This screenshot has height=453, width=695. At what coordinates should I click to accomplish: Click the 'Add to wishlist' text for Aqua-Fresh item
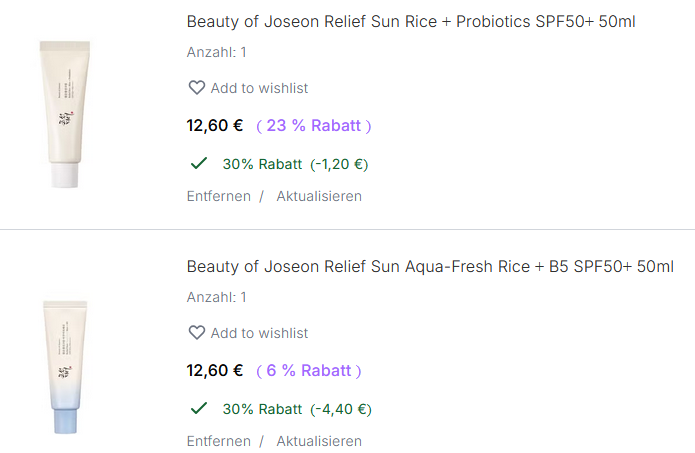pos(259,333)
